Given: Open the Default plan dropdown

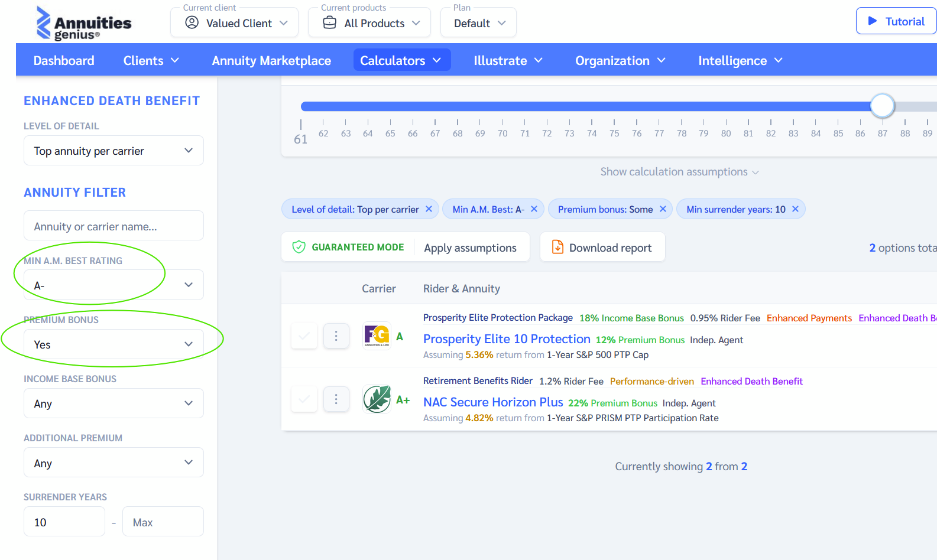Looking at the screenshot, I should click(x=478, y=22).
